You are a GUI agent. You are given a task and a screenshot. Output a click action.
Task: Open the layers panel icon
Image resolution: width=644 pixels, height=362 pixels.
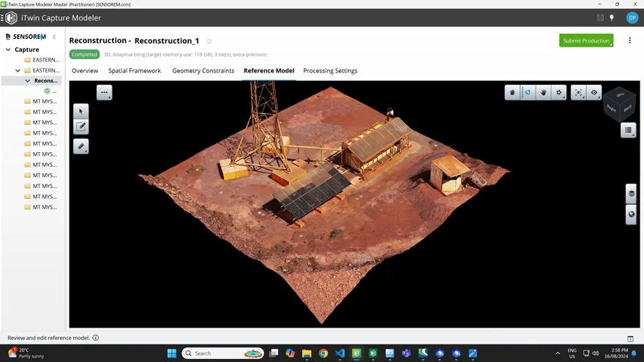[x=631, y=194]
